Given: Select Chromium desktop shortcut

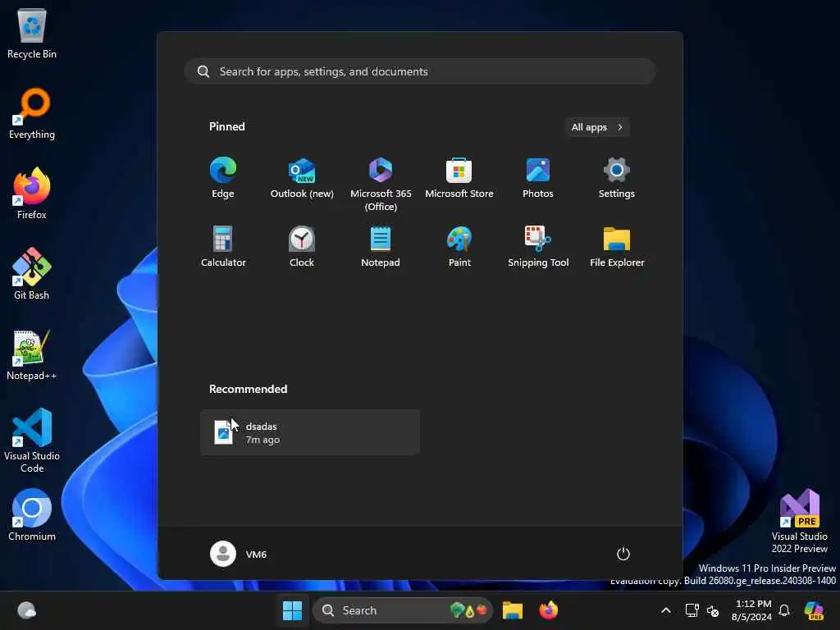Looking at the screenshot, I should coord(32,515).
